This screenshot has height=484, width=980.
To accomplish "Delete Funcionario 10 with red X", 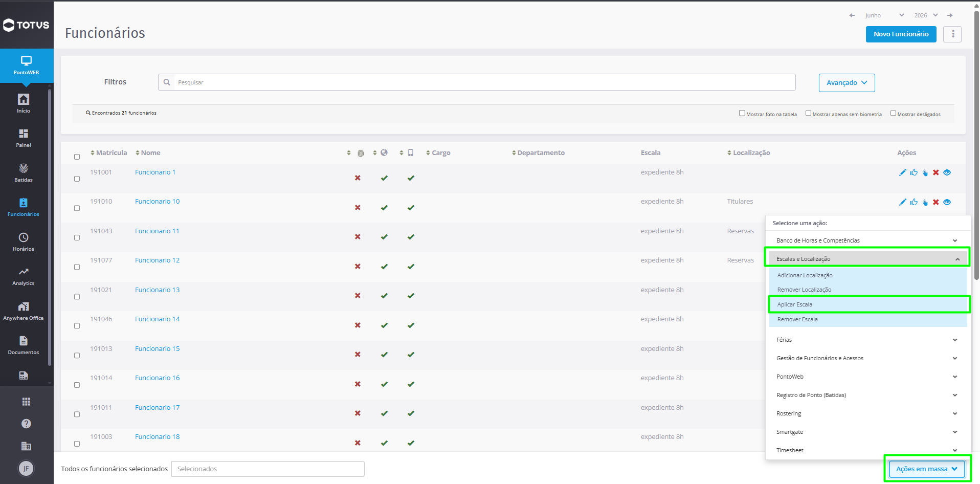I will pyautogui.click(x=936, y=202).
